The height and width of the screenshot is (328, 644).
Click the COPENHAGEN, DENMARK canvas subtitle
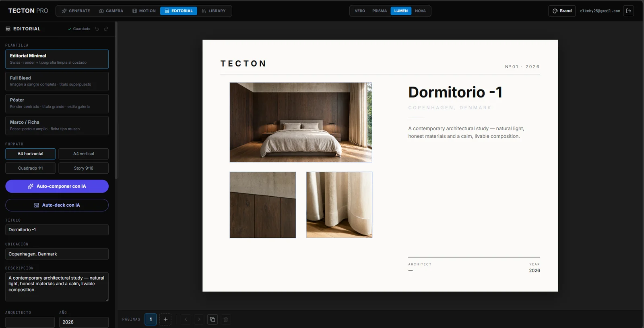click(450, 108)
